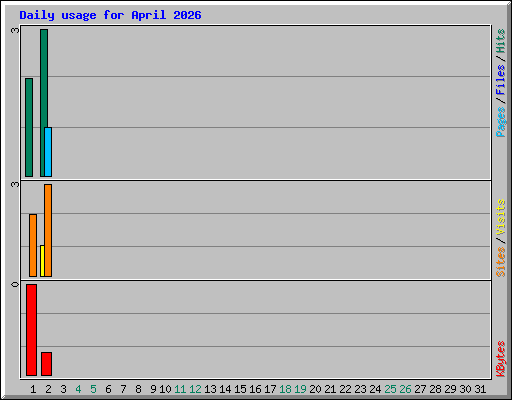Click the 'Sites' legend label
This screenshot has width=512, height=400.
click(x=500, y=262)
